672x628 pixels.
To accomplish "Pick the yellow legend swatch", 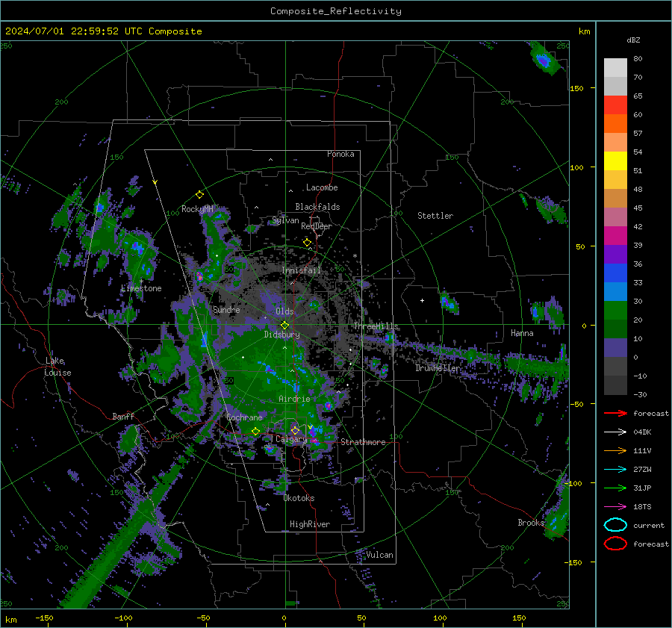I will (615, 161).
